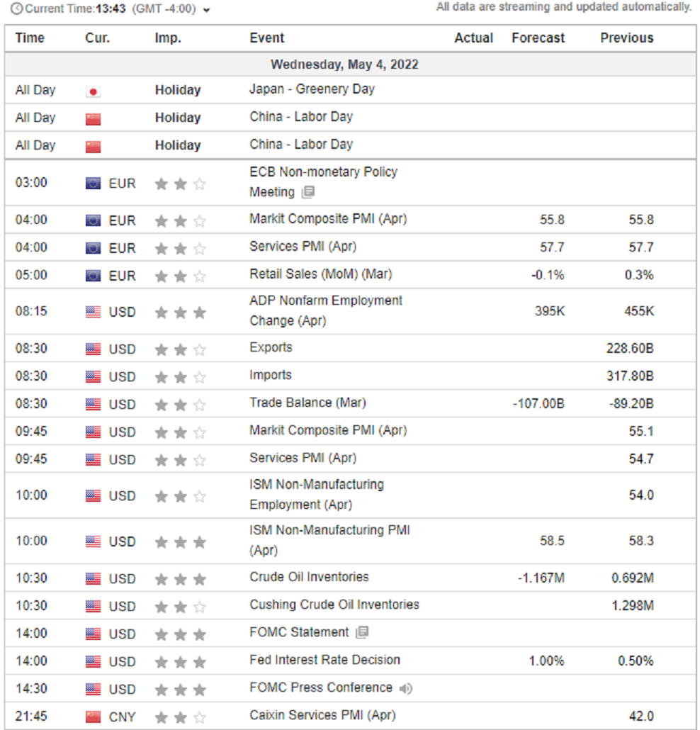Sort by the Time column header

pyautogui.click(x=30, y=38)
